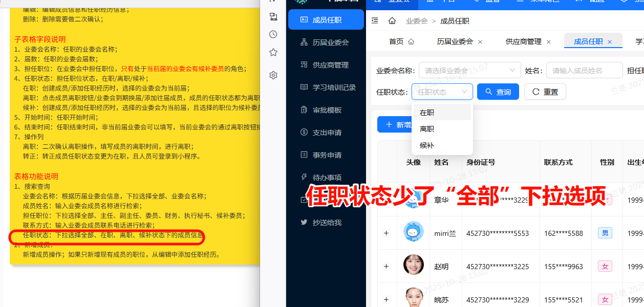Expand the row for member mirri兰

tap(386, 233)
